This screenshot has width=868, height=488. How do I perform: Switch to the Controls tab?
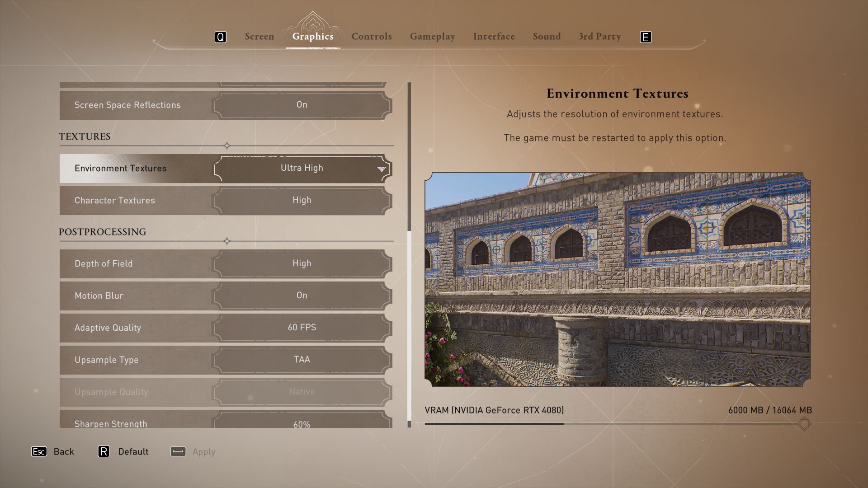371,37
